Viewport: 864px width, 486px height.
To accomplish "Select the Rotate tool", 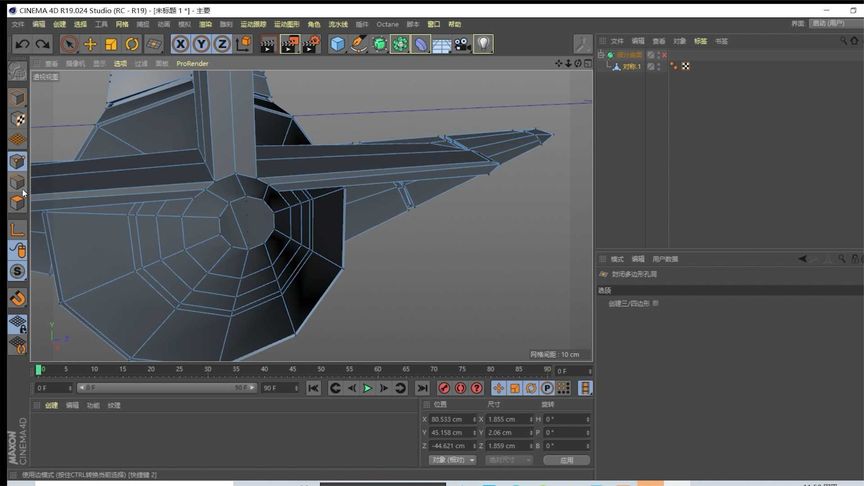I will coord(132,44).
